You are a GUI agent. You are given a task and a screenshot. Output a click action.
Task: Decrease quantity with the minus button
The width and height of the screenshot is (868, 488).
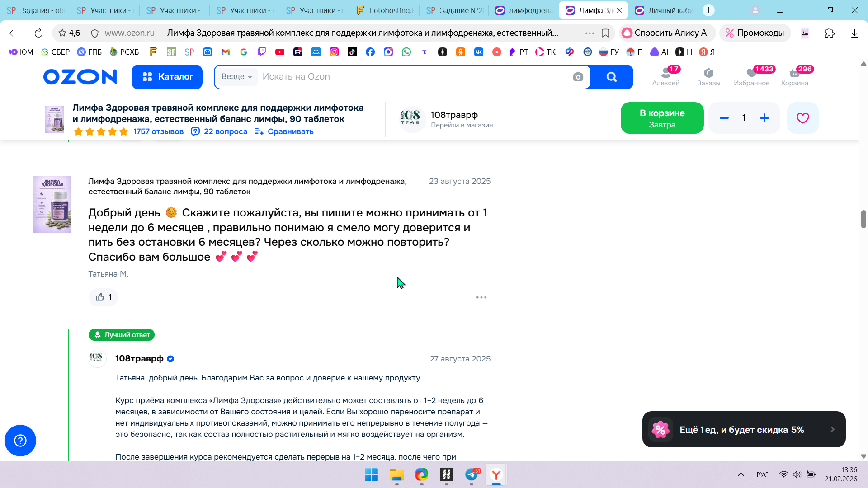point(724,118)
